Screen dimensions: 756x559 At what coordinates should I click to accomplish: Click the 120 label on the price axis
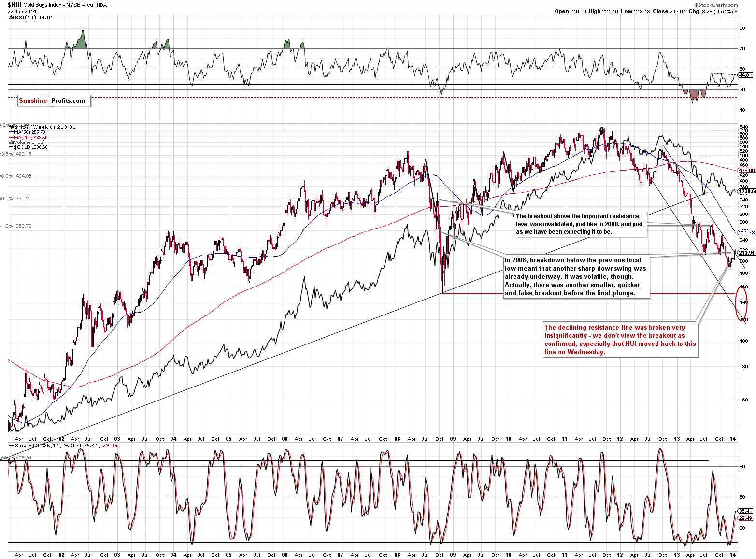(743, 320)
